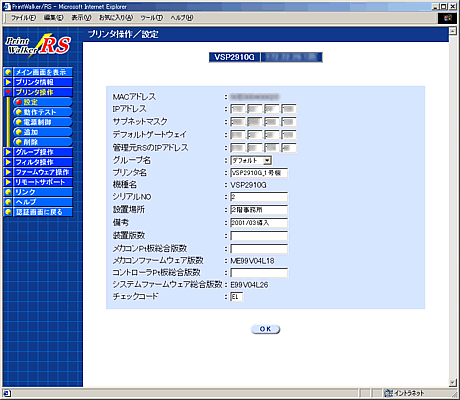The image size is (460, 400).
Task: Click the Print Walker RS logo
Action: point(38,46)
